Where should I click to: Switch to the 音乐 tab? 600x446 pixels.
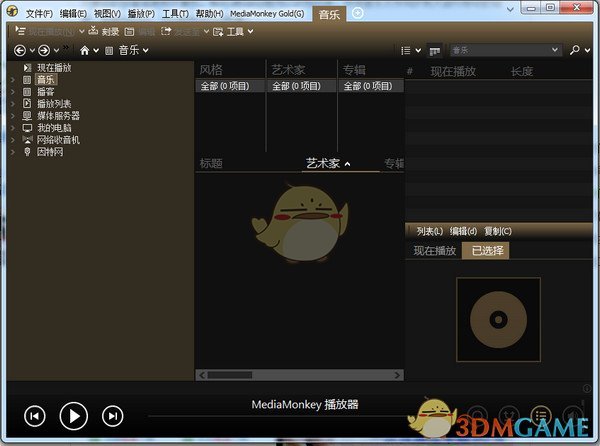point(329,15)
